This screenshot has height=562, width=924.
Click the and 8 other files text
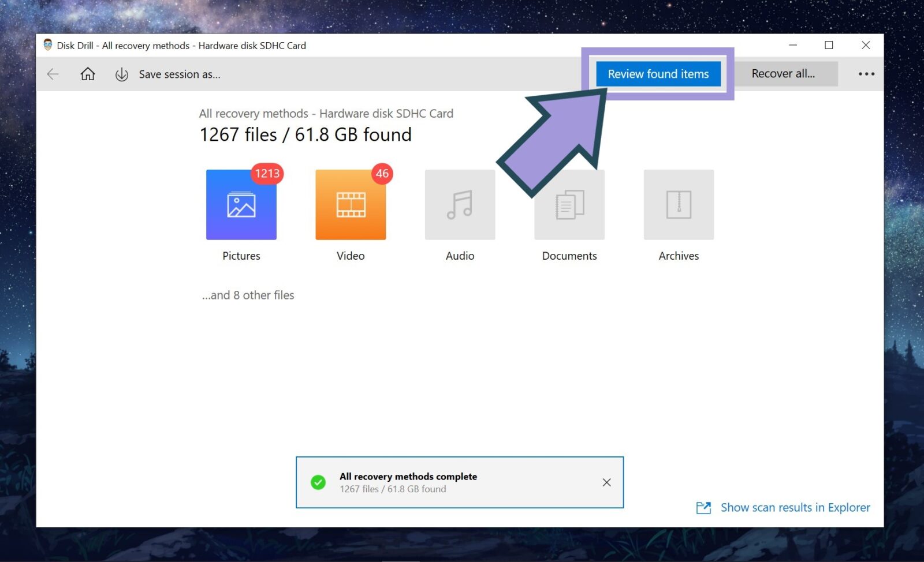248,295
